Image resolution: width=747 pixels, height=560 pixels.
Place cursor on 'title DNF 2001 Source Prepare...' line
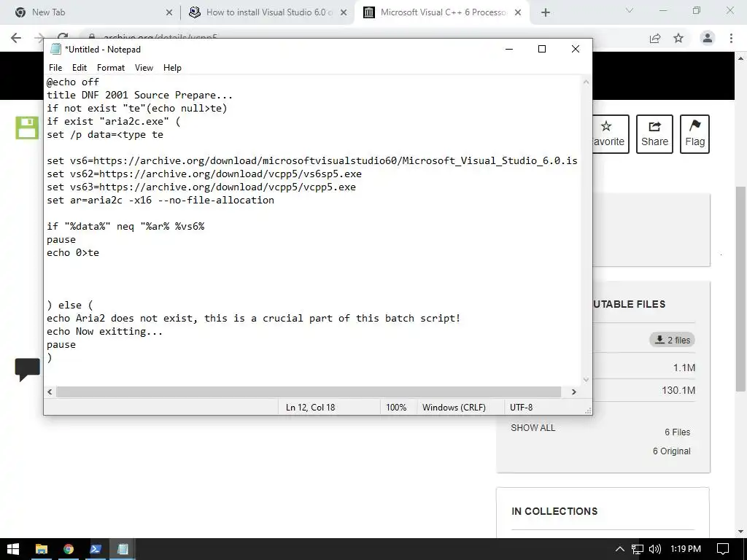pos(139,96)
